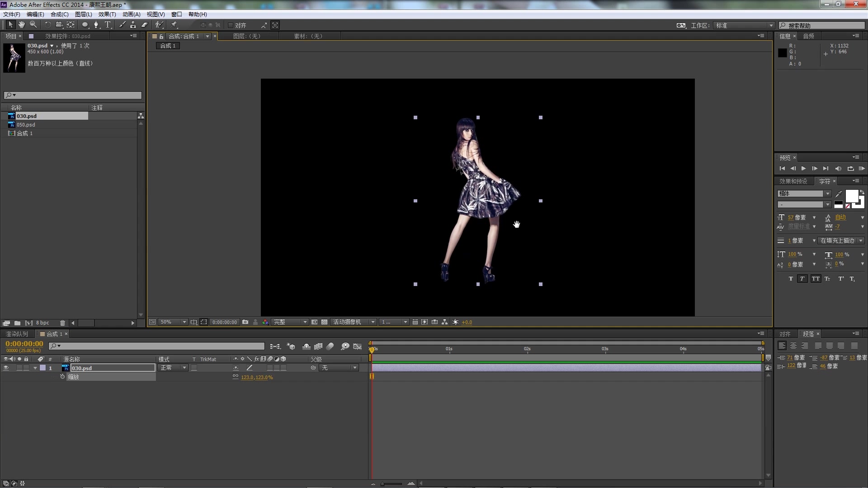Select the Horizontal Type tool
The image size is (868, 488).
pyautogui.click(x=108, y=25)
